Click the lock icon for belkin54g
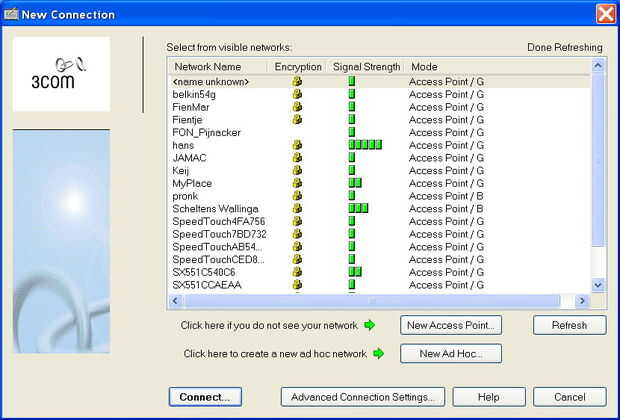 [297, 94]
